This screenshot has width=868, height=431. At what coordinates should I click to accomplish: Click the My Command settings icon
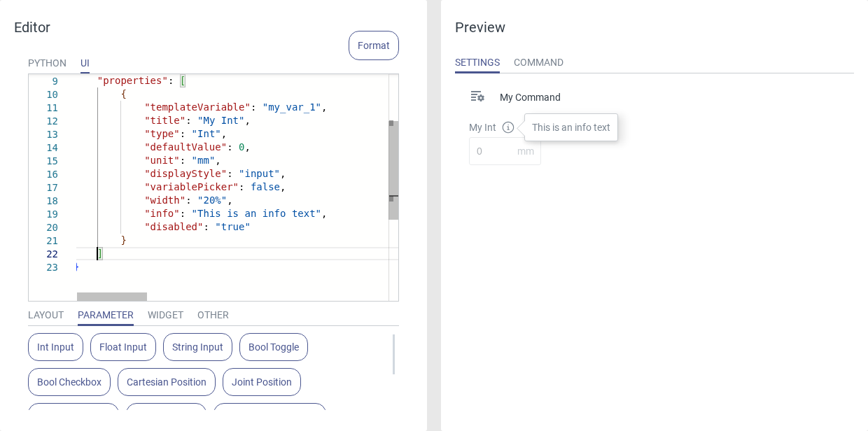tap(477, 97)
